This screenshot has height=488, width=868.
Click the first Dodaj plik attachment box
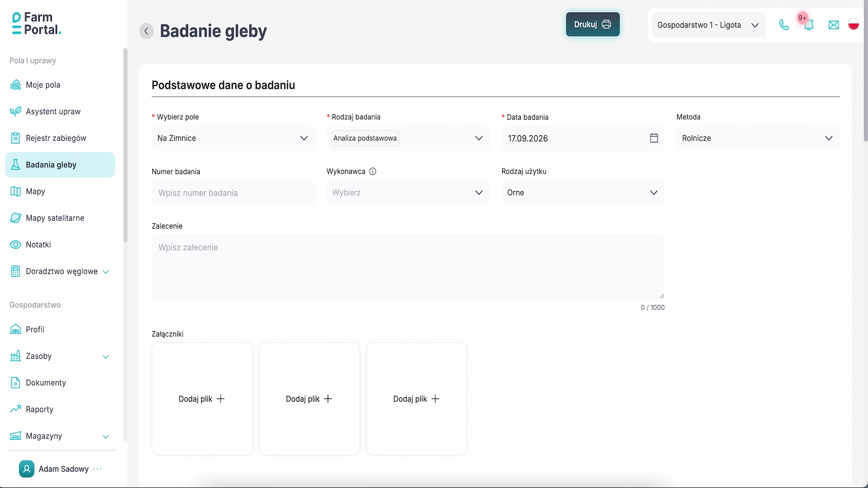click(202, 399)
